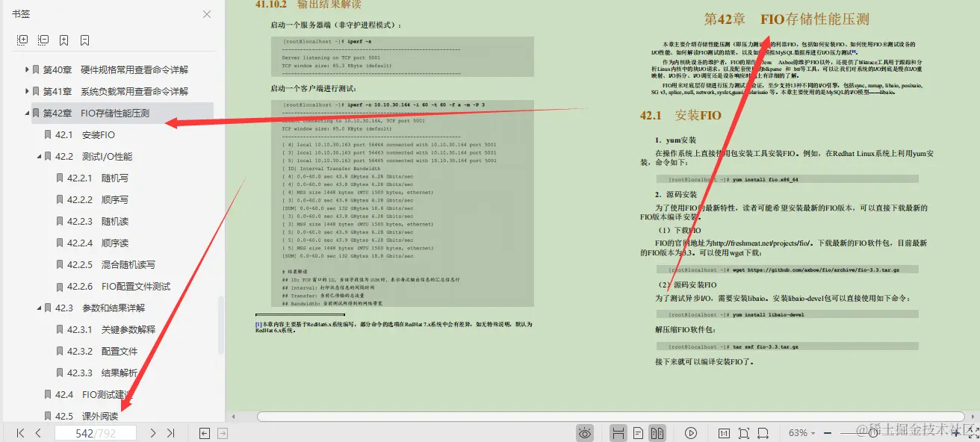
Task: Go to the last page
Action: point(170,432)
